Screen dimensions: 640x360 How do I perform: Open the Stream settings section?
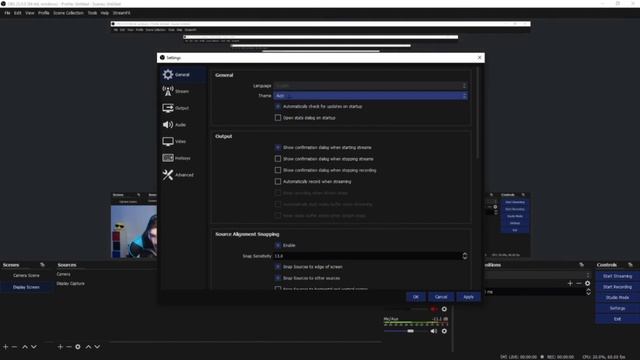tap(183, 91)
